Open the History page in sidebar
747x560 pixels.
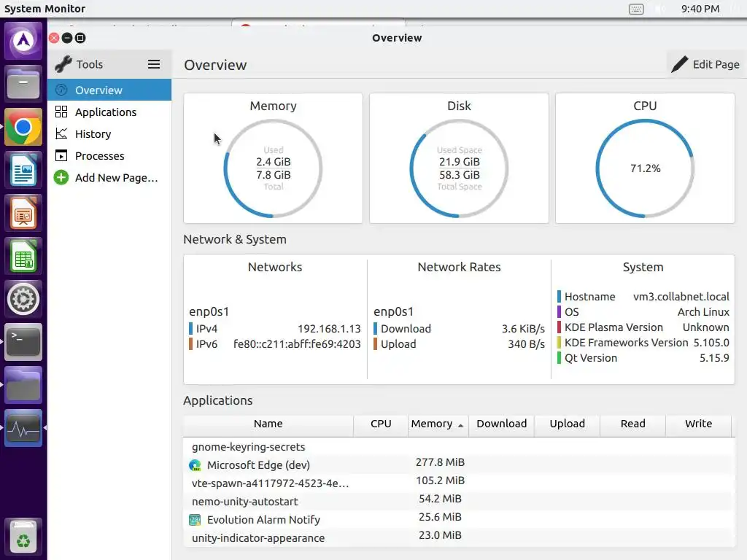(x=109, y=134)
